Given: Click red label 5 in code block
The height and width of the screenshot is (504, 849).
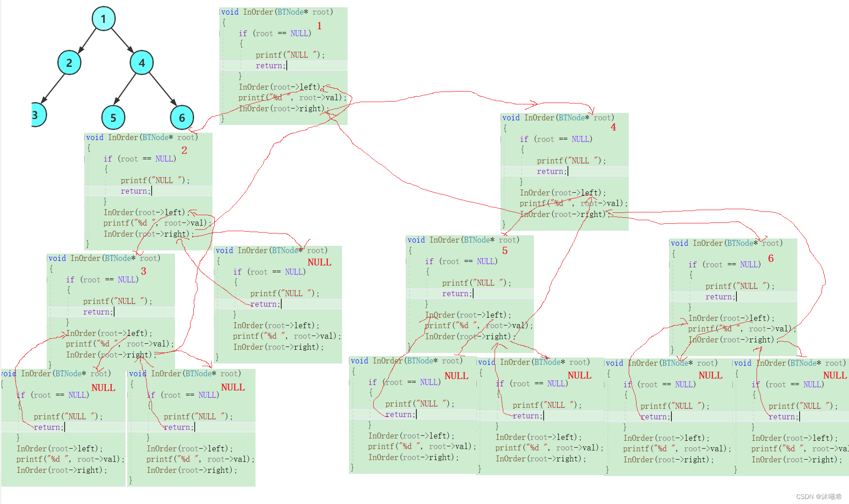Looking at the screenshot, I should click(505, 251).
